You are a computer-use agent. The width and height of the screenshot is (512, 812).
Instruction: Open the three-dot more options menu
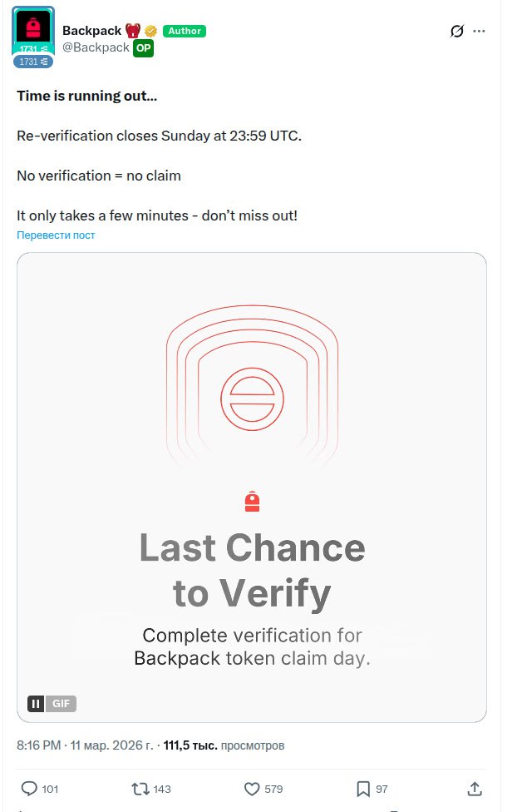[479, 32]
